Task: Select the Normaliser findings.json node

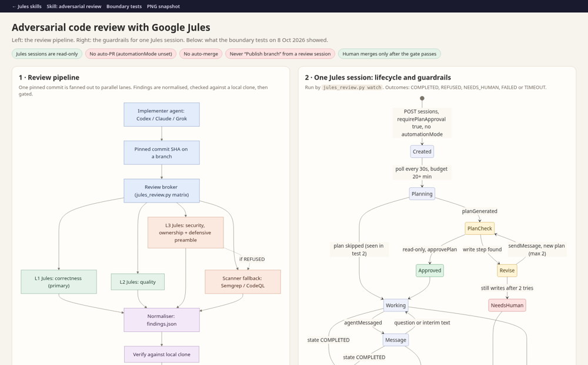Action: (x=162, y=320)
